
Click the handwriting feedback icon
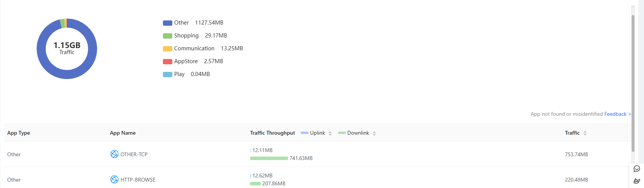click(637, 181)
